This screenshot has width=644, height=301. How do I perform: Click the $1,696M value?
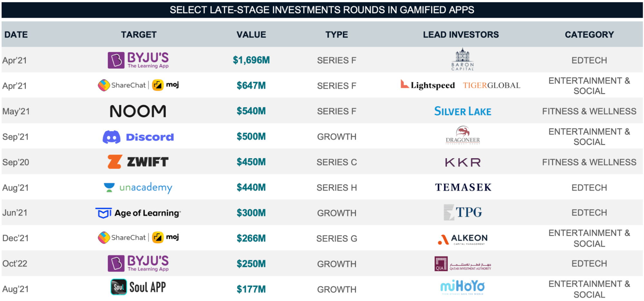tap(251, 60)
